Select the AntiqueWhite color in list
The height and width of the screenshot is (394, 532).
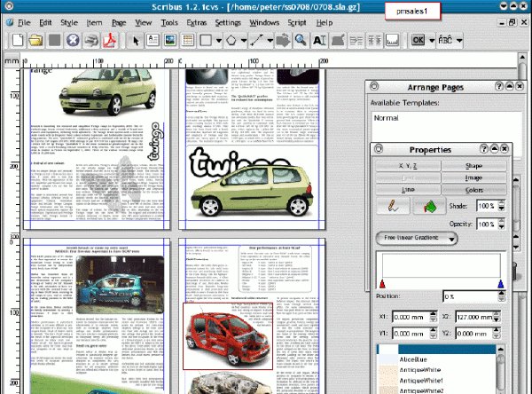pos(436,370)
